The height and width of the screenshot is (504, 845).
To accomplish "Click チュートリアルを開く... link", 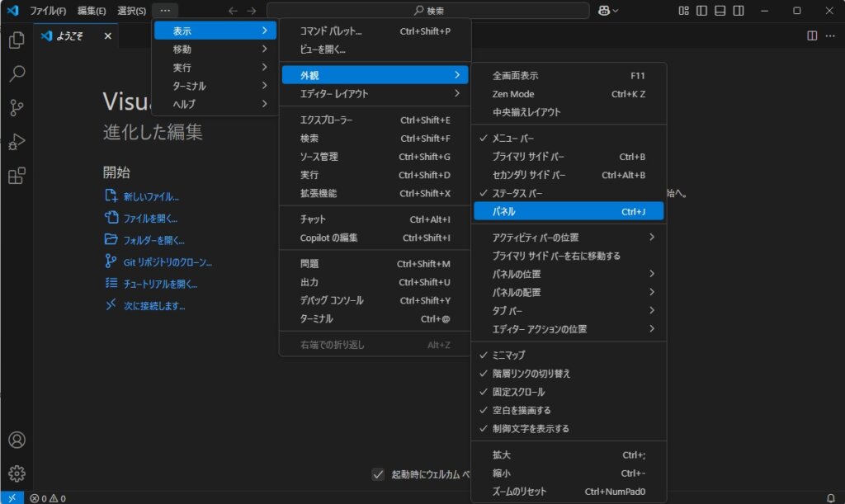I will 160,284.
